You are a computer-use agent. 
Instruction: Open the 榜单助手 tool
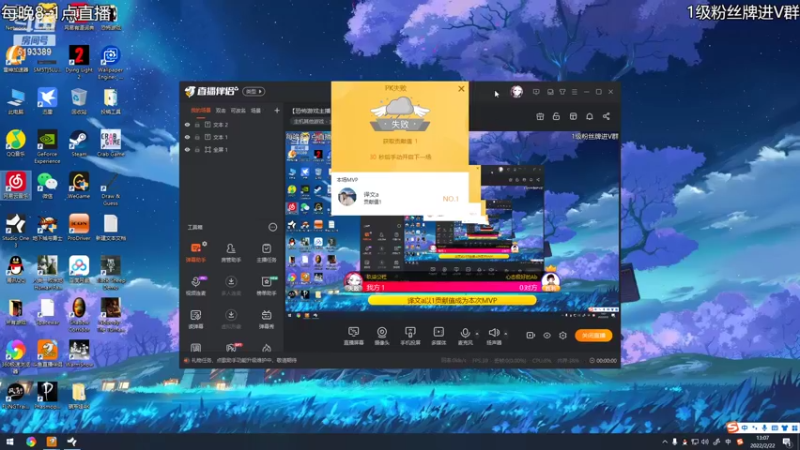coord(266,285)
